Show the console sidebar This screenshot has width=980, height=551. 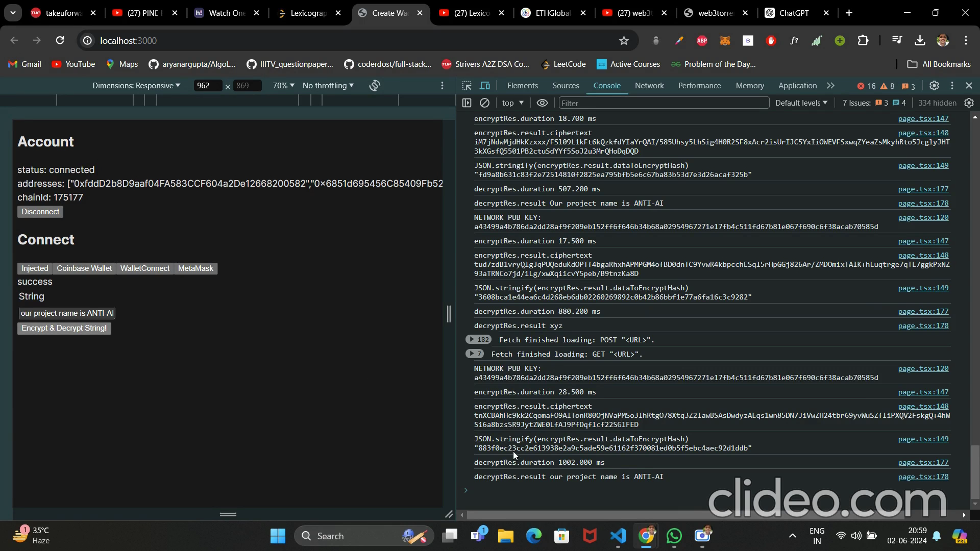coord(467,103)
